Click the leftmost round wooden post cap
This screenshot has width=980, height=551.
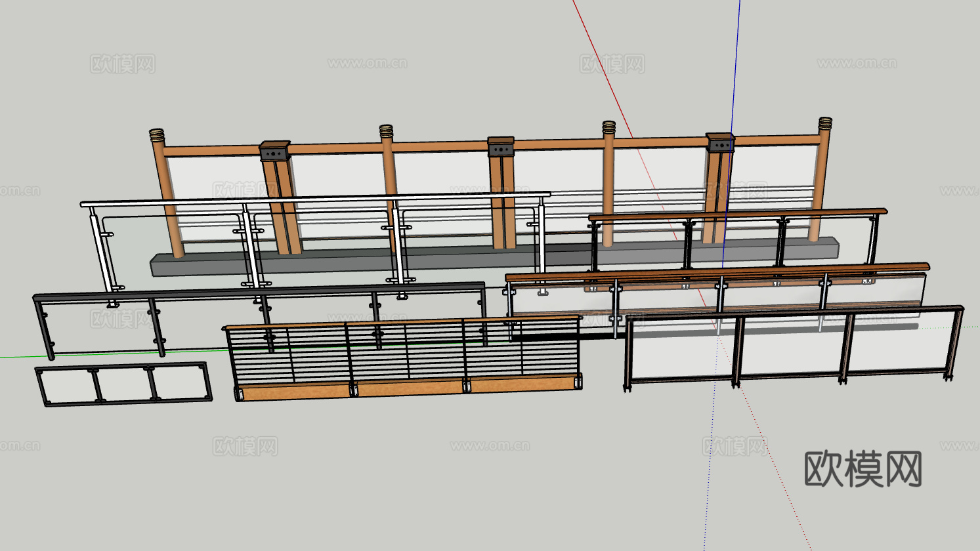click(x=156, y=135)
